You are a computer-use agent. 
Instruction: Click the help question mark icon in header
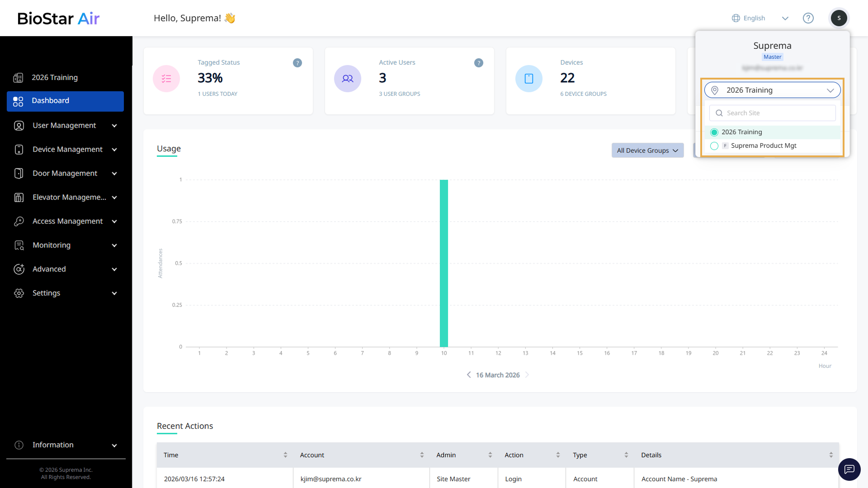[x=808, y=18]
